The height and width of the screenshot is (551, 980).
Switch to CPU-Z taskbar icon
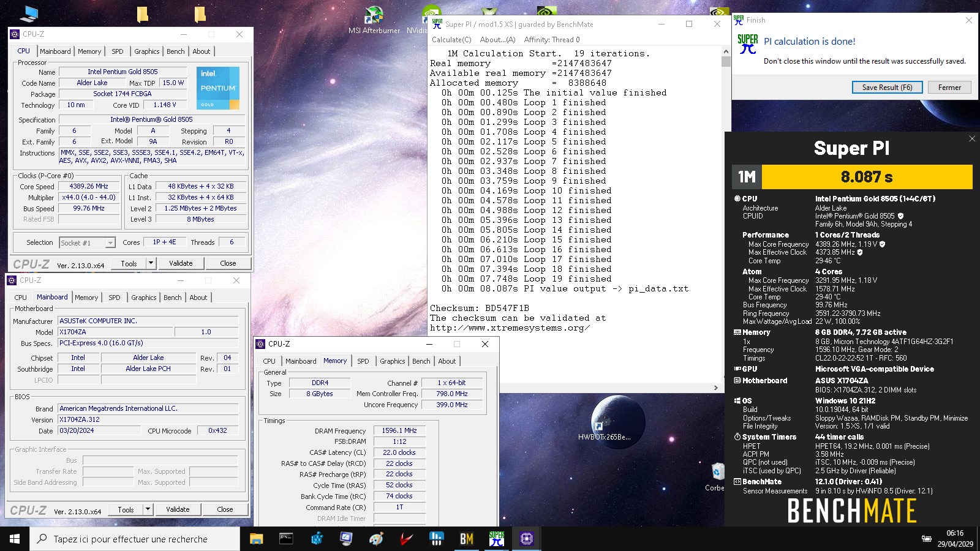point(526,539)
